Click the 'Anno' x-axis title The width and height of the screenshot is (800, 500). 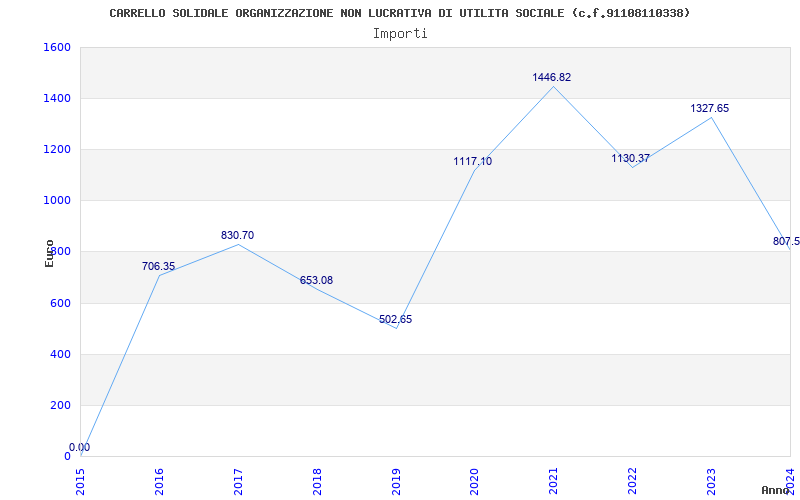tap(776, 490)
